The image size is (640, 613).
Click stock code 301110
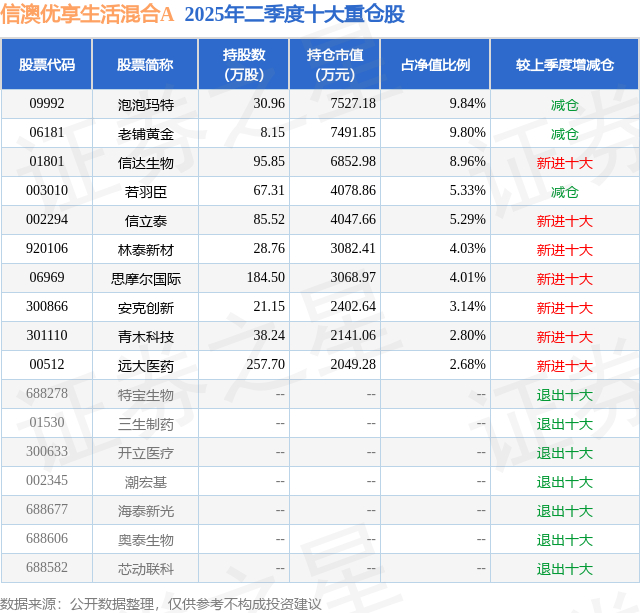(47, 335)
